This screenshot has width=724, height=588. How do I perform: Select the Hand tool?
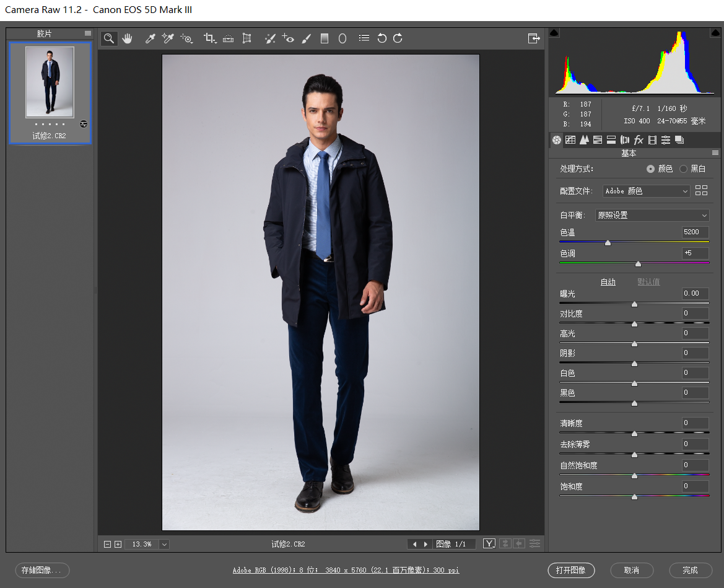[127, 38]
